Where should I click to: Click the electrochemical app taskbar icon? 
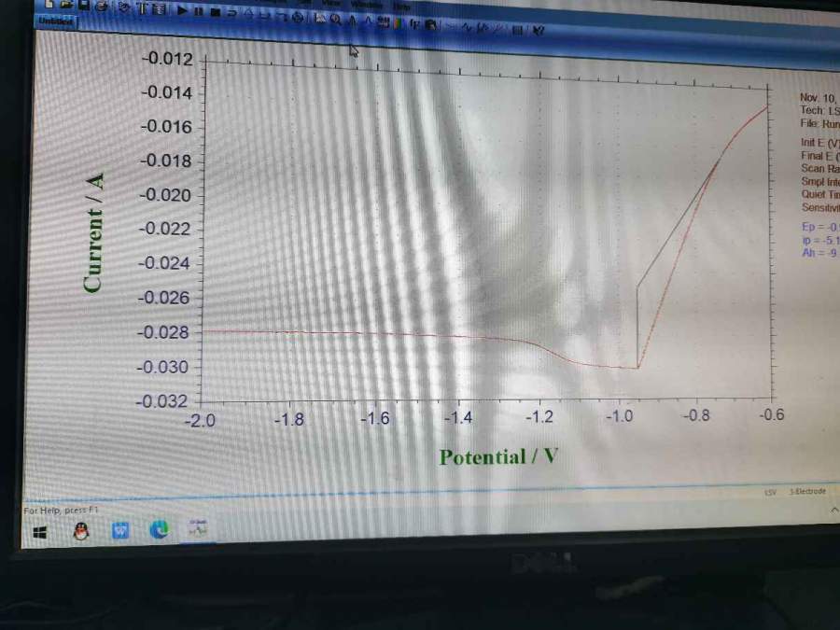(x=199, y=529)
